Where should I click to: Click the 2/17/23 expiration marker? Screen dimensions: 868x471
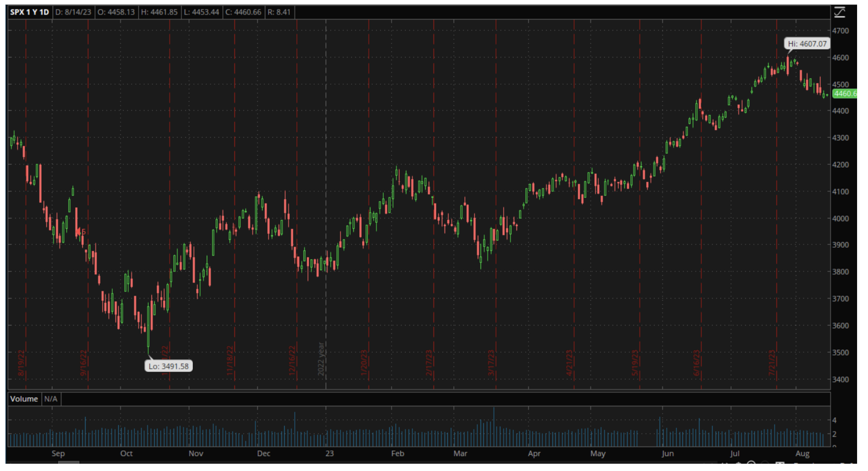tap(429, 363)
